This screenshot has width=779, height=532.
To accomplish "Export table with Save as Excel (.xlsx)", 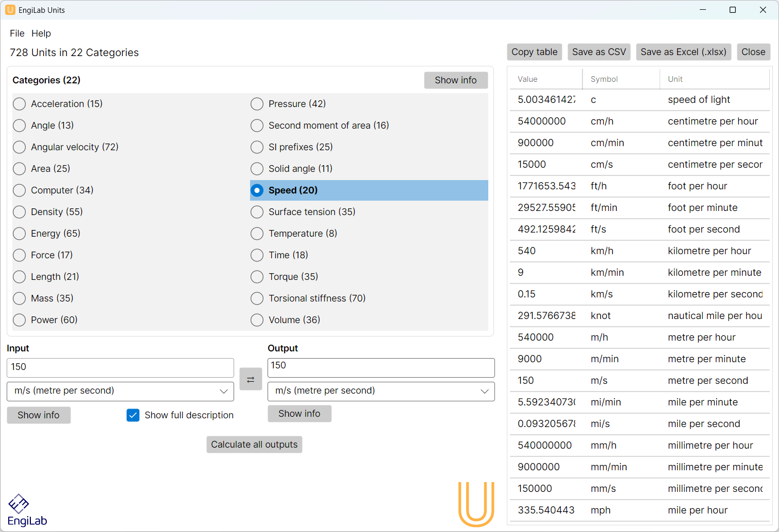I will [x=683, y=52].
